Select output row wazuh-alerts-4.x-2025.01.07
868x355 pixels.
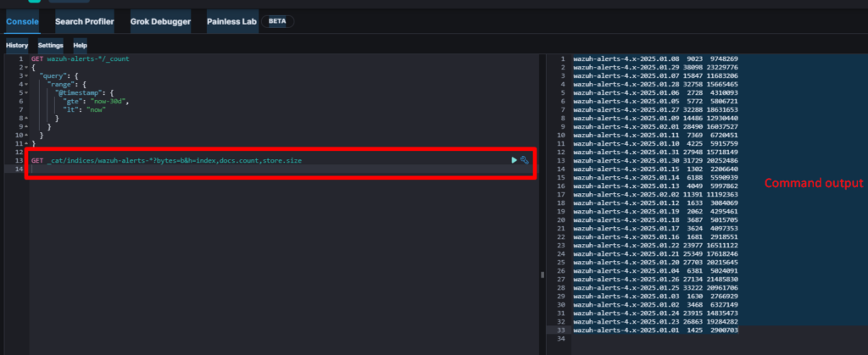click(x=655, y=75)
